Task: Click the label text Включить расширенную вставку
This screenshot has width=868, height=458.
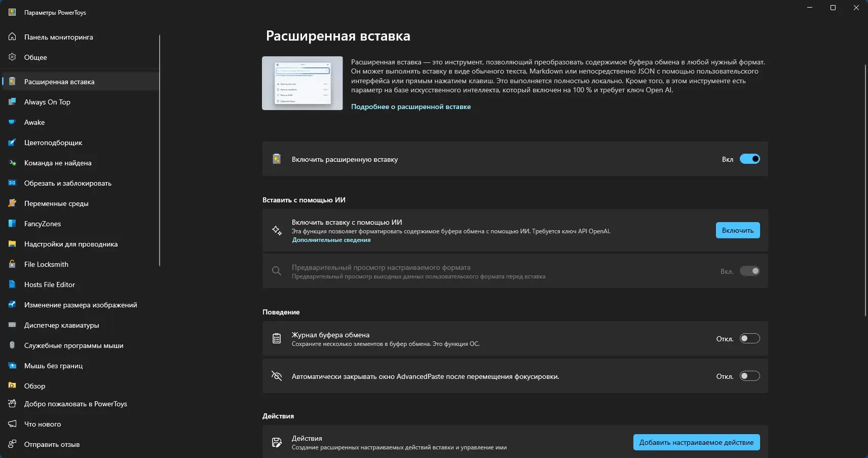Action: click(345, 159)
